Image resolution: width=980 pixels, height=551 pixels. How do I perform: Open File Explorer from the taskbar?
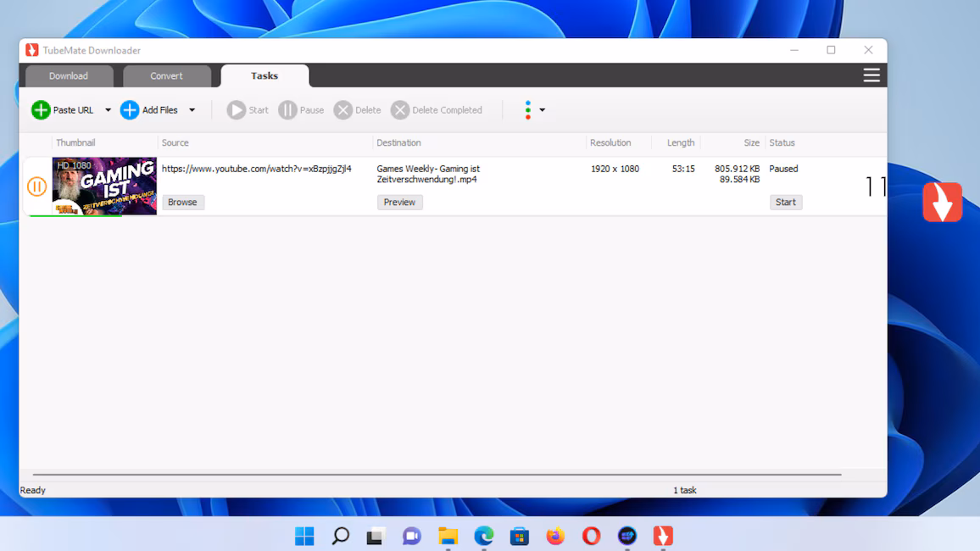(x=448, y=536)
